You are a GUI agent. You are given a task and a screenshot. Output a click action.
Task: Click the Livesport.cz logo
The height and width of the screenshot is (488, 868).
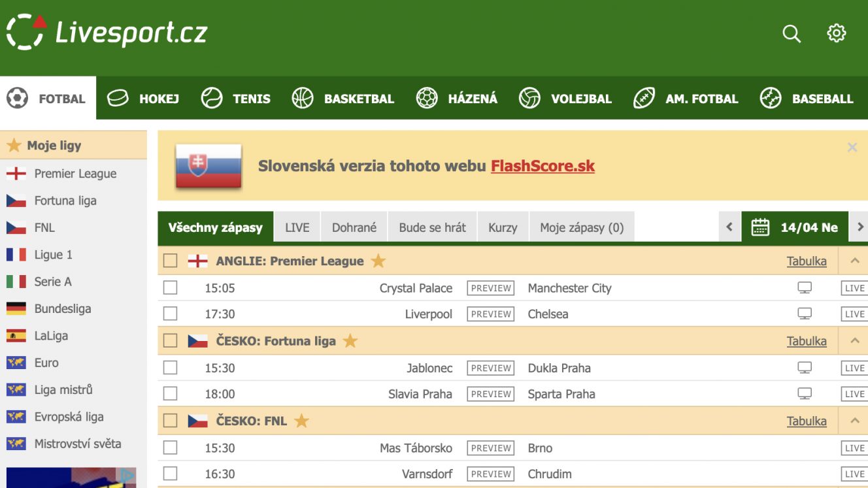pyautogui.click(x=107, y=32)
